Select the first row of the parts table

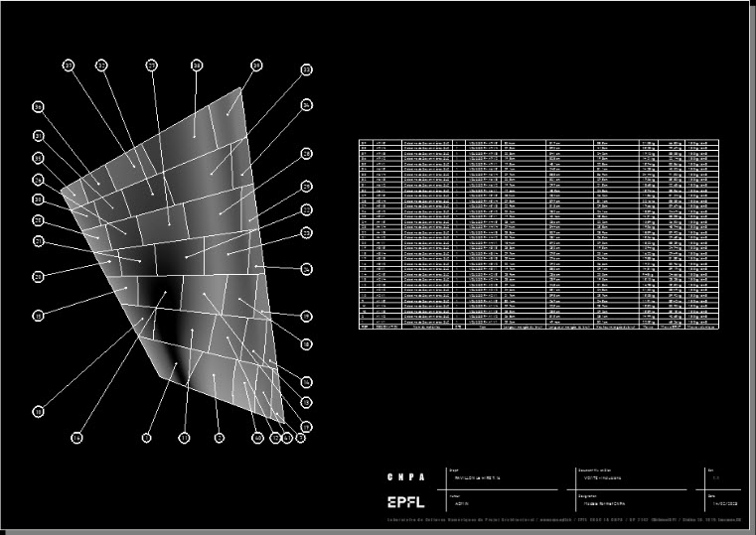coord(536,142)
